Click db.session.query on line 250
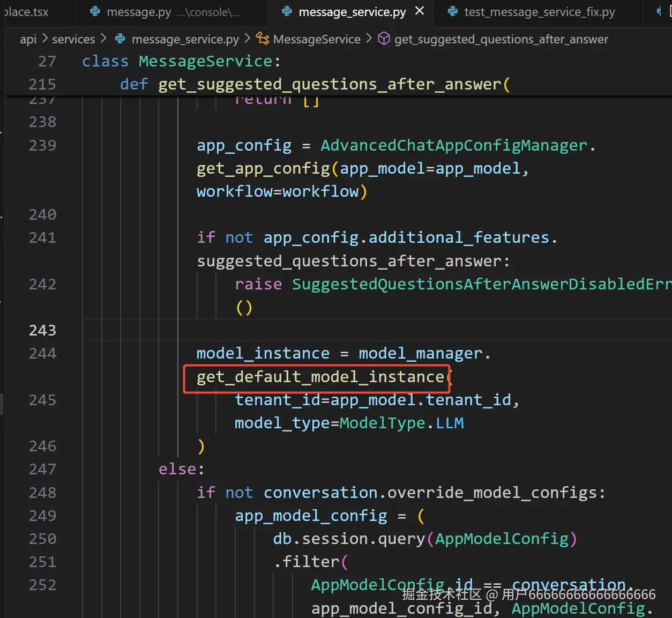This screenshot has height=618, width=672. pos(349,539)
